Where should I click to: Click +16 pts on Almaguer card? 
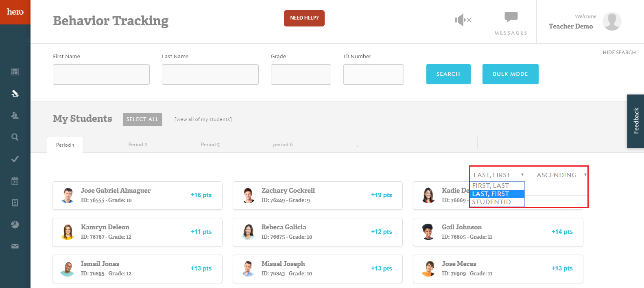pyautogui.click(x=201, y=195)
